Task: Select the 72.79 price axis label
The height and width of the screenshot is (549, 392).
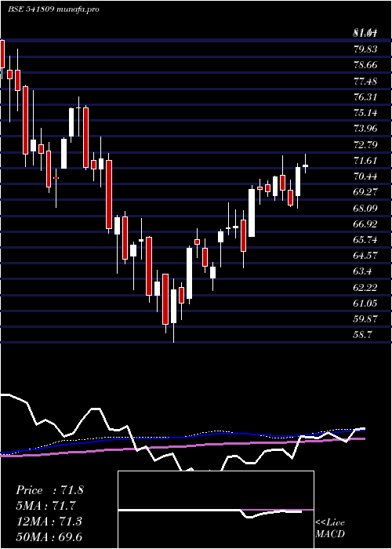Action: [365, 144]
